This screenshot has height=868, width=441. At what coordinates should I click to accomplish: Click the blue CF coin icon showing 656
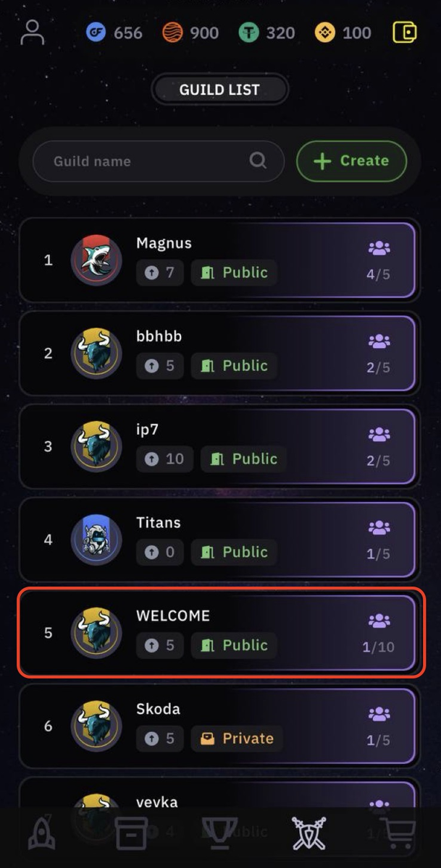click(96, 32)
